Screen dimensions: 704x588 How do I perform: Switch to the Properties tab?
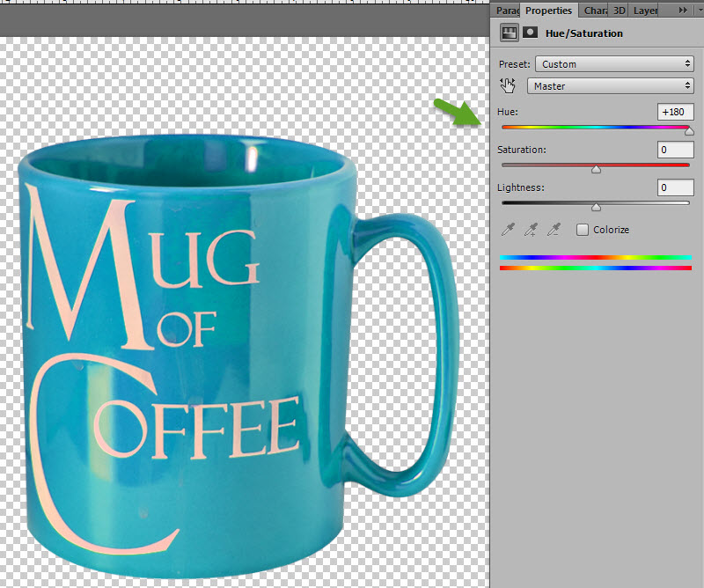(548, 11)
